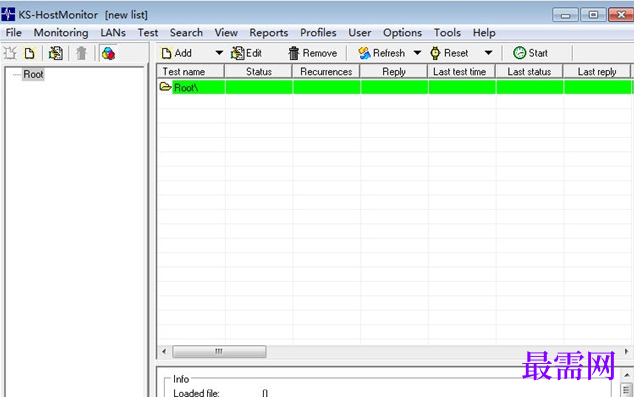Viewport: 634px width, 397px height.
Task: Open the Test menu
Action: coord(148,33)
